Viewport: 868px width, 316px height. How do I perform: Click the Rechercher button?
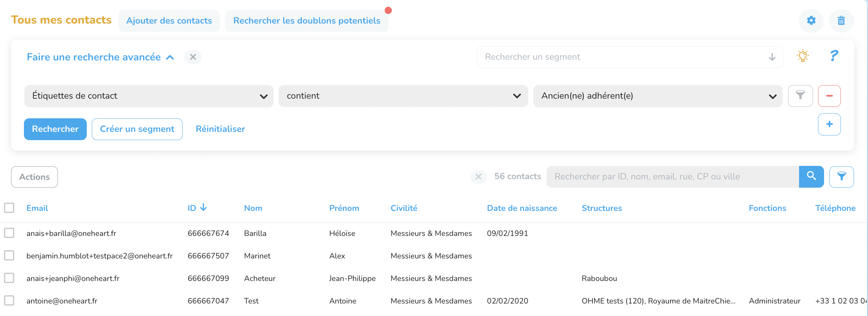pyautogui.click(x=55, y=129)
